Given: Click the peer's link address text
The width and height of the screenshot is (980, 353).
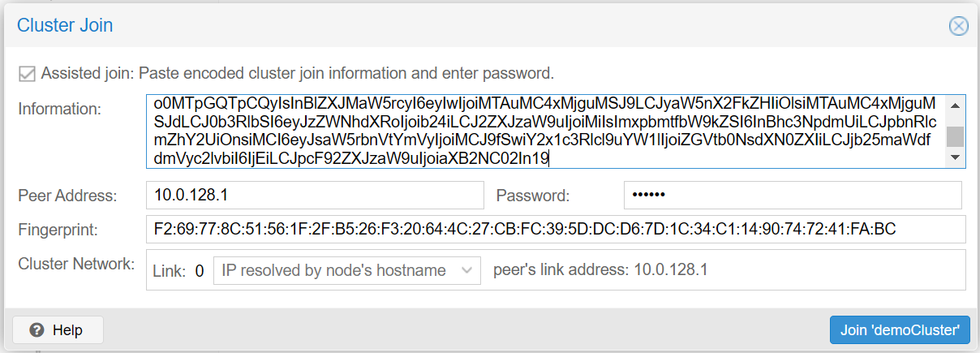Looking at the screenshot, I should pos(600,269).
